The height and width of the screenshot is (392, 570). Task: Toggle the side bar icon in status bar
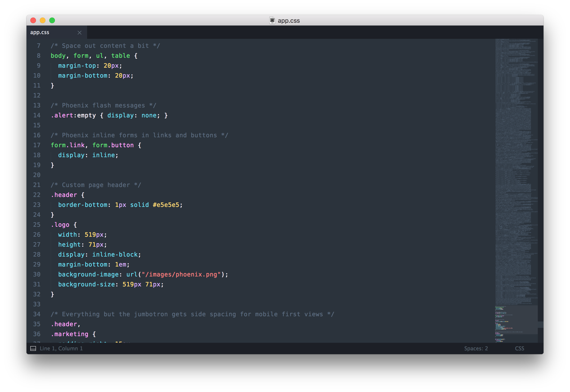point(33,348)
